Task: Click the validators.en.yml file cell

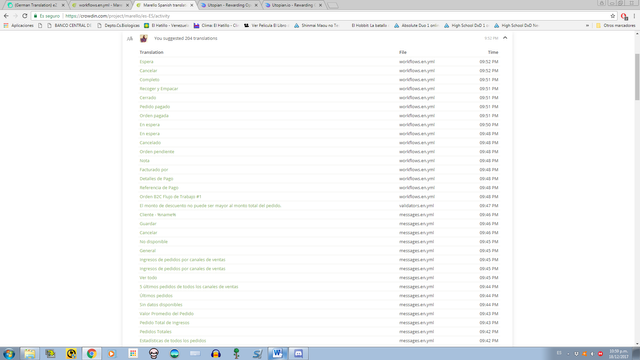Action: tap(416, 205)
